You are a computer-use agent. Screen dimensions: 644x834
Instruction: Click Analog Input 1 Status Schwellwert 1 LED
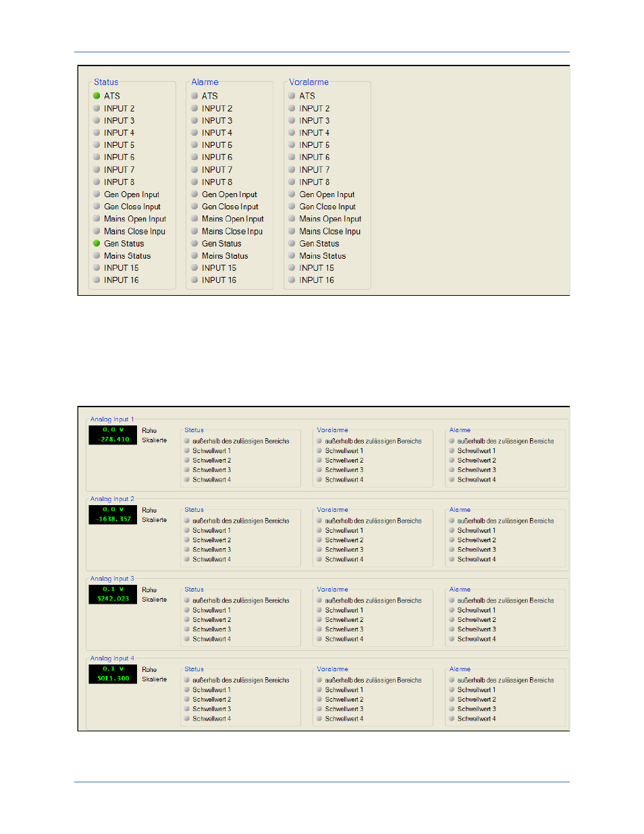point(187,450)
